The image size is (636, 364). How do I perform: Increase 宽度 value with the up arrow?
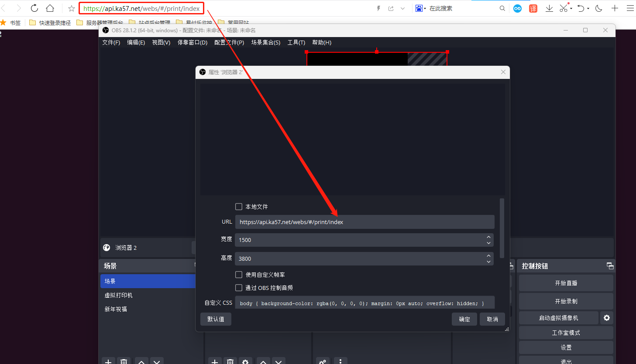(x=488, y=237)
